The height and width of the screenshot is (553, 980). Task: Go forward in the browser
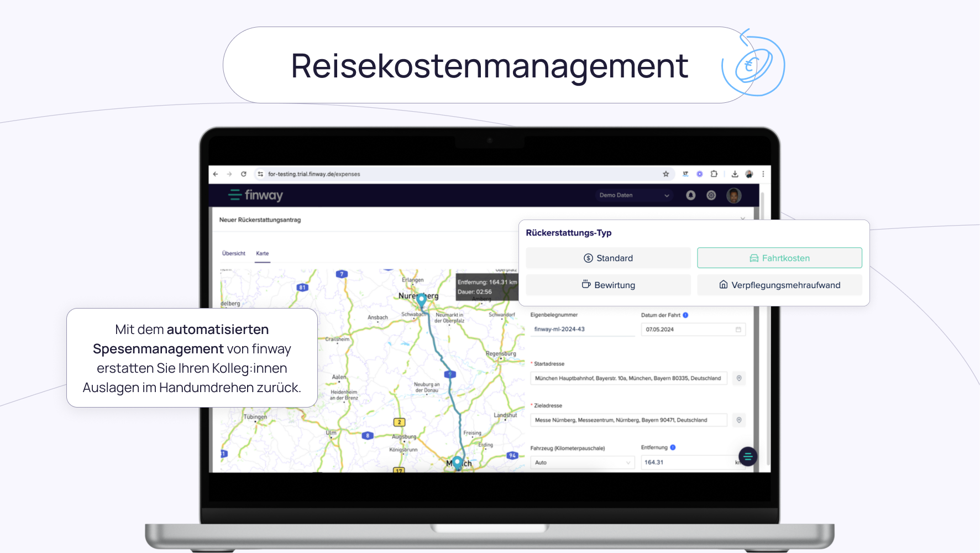pos(229,174)
